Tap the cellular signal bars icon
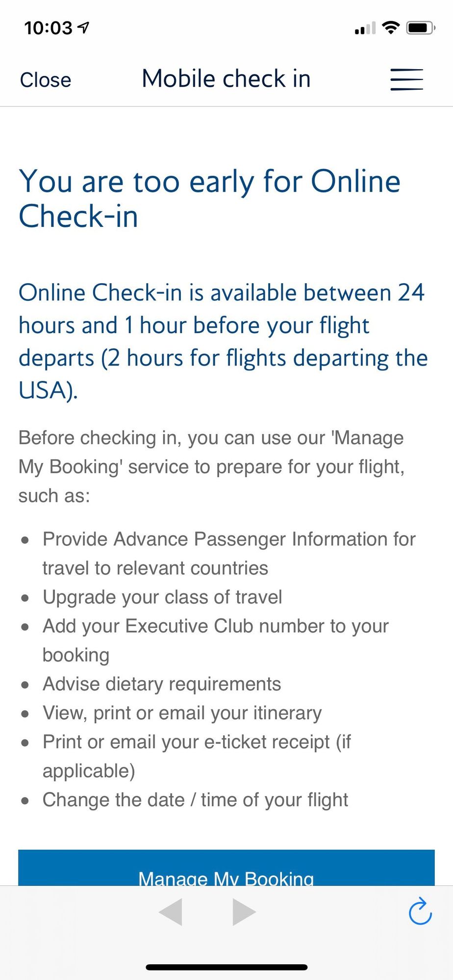 tap(365, 28)
